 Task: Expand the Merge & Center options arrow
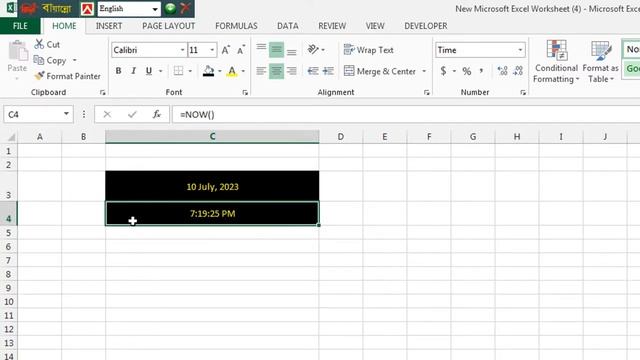click(x=424, y=71)
